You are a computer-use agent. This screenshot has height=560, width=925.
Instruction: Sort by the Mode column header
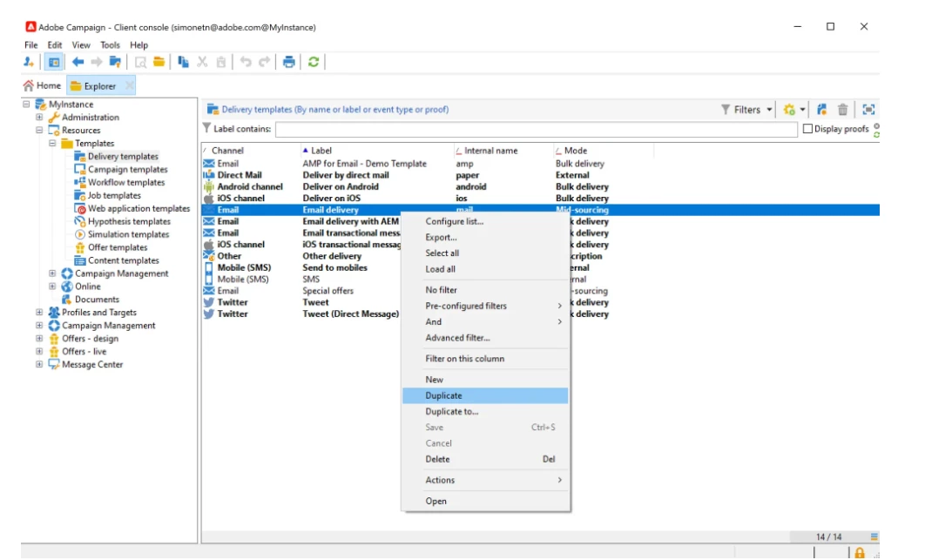[603, 151]
